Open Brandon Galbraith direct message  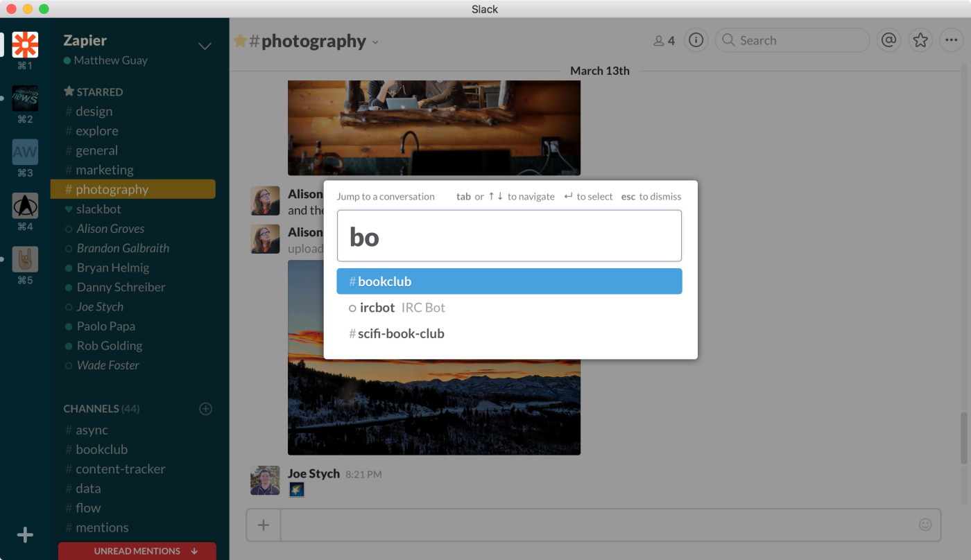(x=117, y=248)
